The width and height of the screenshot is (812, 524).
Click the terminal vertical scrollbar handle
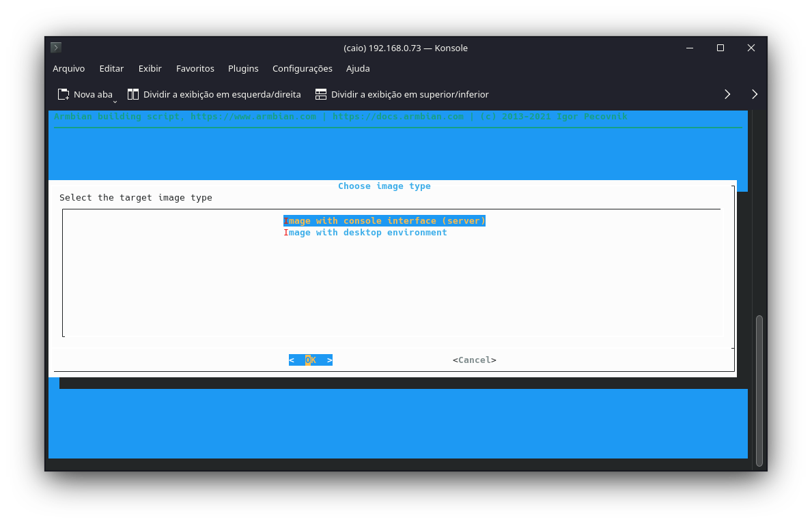[x=759, y=390]
